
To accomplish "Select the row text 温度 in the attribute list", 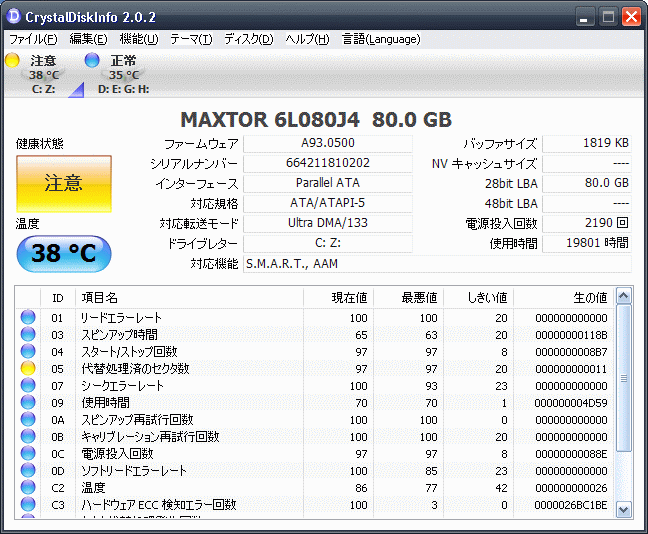I will click(x=93, y=487).
